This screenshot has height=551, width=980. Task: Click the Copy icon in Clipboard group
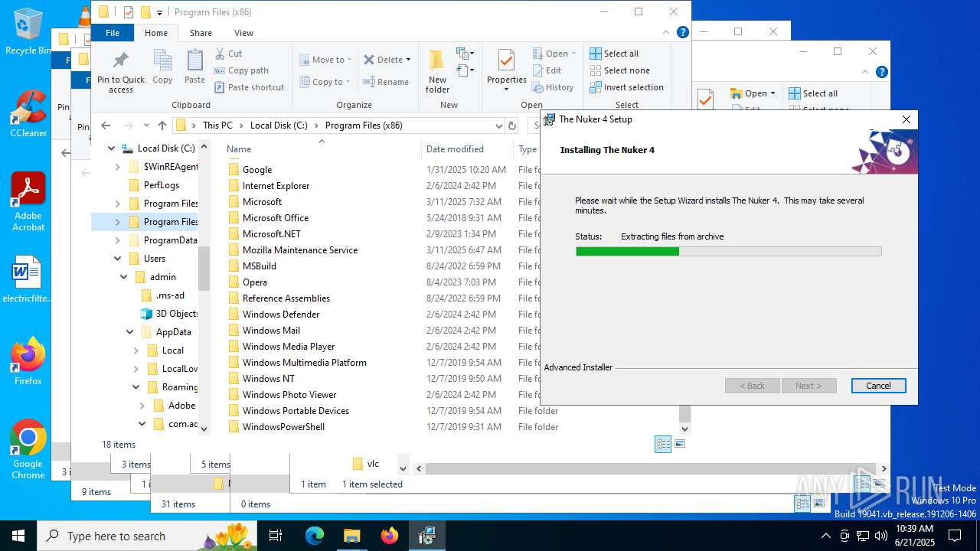pyautogui.click(x=162, y=67)
